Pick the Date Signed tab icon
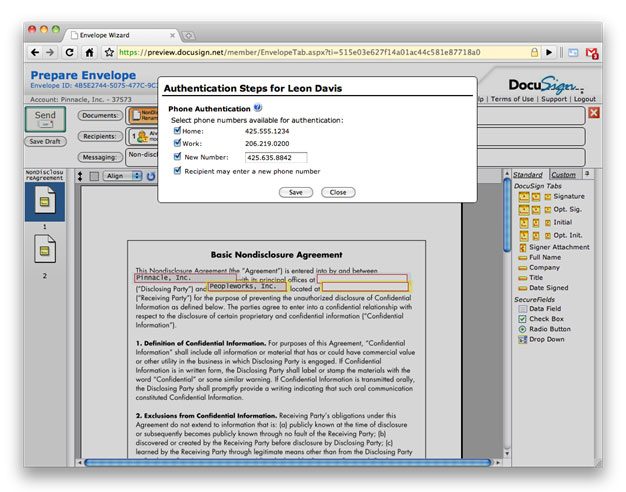This screenshot has height=492, width=626. click(x=523, y=288)
